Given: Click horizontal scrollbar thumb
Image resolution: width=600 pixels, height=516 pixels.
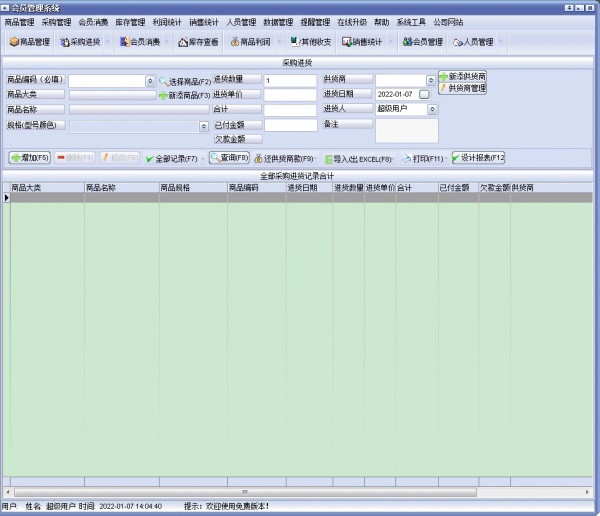Looking at the screenshot, I should 245,492.
